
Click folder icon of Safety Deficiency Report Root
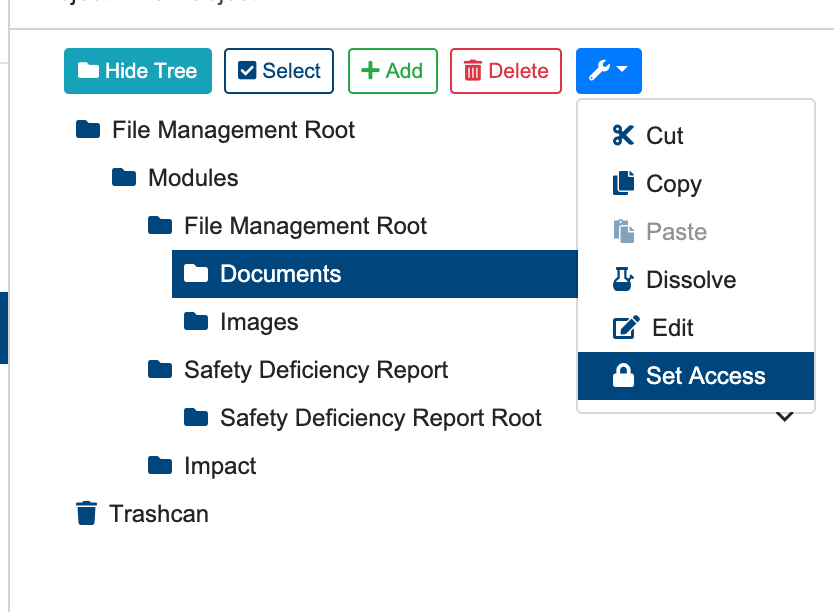click(196, 417)
